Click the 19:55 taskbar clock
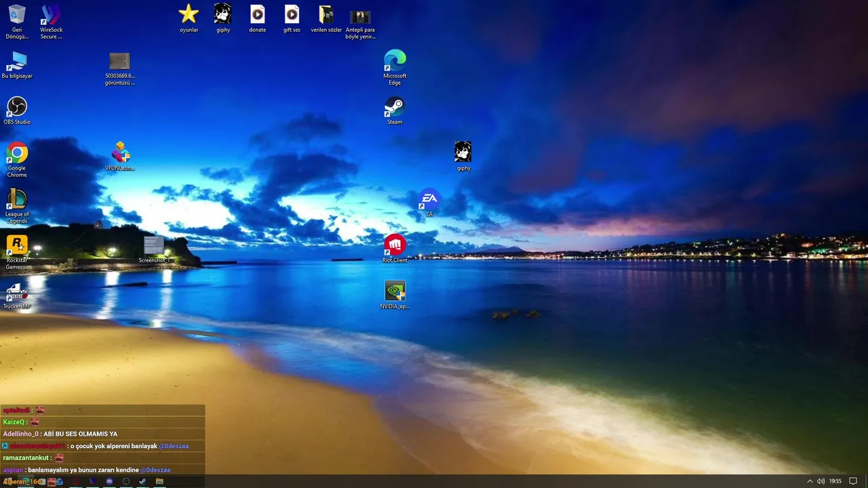 pyautogui.click(x=835, y=481)
